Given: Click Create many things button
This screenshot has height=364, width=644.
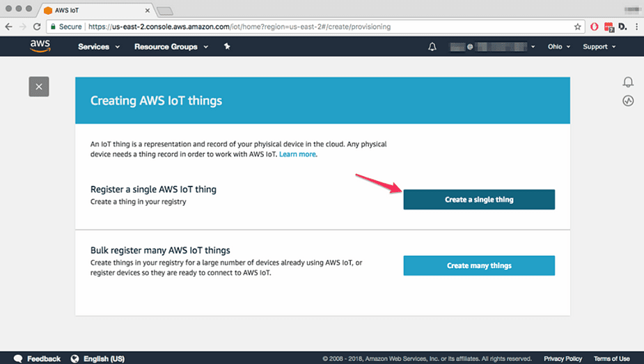Looking at the screenshot, I should (x=479, y=265).
